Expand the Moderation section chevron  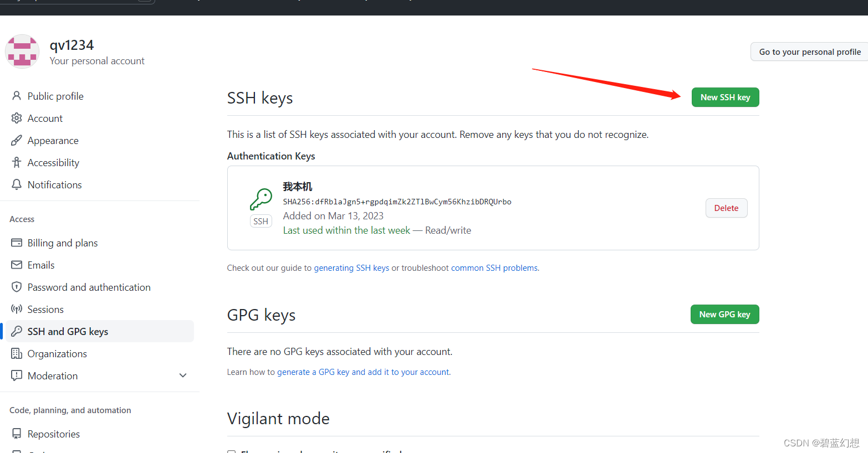point(183,375)
